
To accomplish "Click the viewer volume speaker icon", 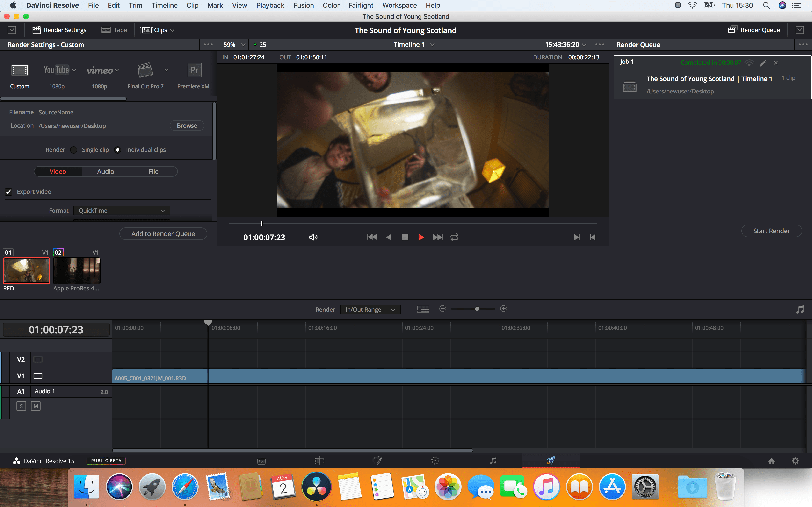I will click(x=313, y=237).
